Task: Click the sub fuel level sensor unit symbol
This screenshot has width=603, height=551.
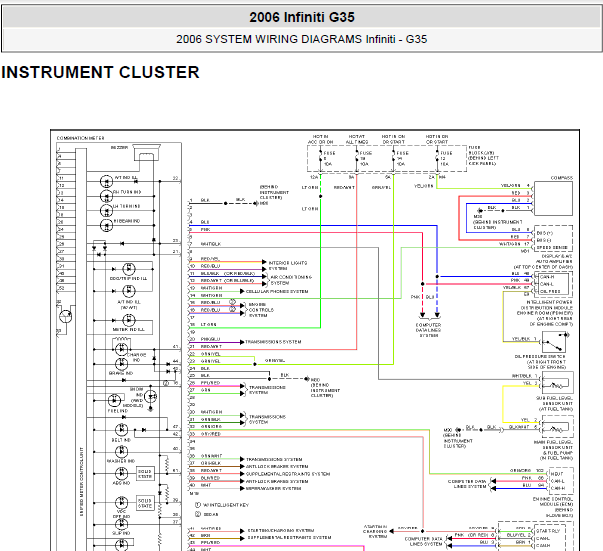Action: (557, 382)
